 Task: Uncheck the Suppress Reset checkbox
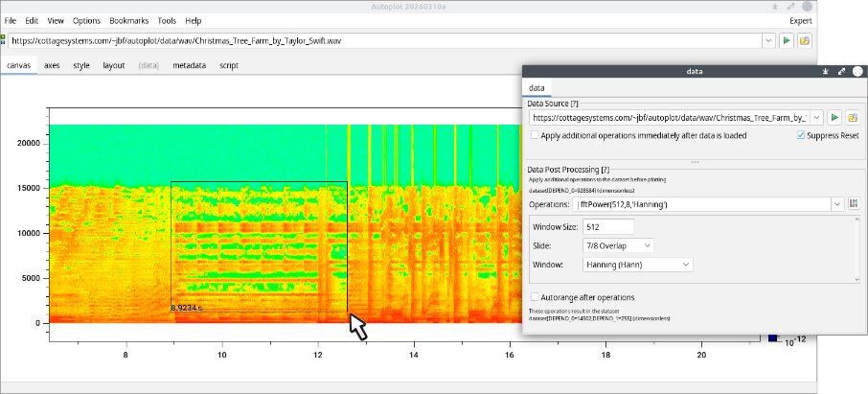tap(802, 136)
